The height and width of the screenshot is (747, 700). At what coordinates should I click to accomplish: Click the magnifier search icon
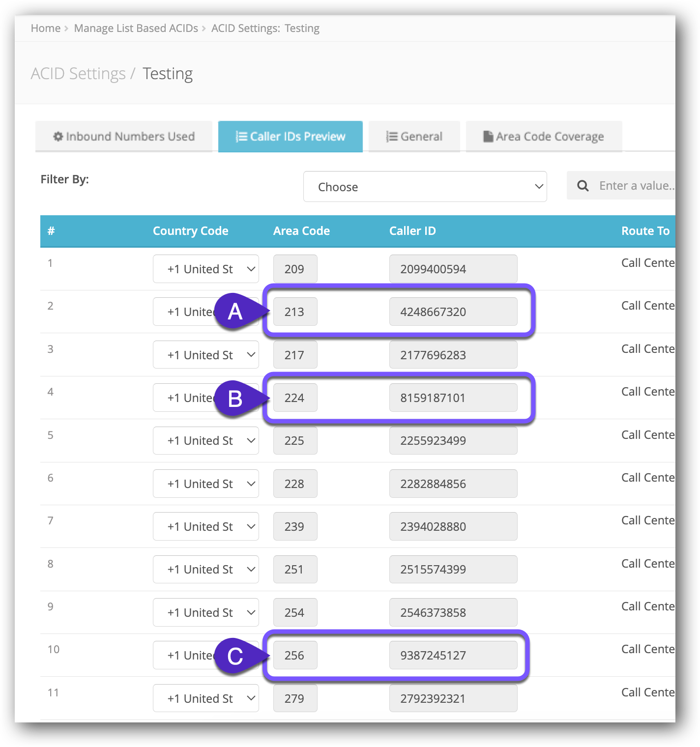click(x=583, y=186)
